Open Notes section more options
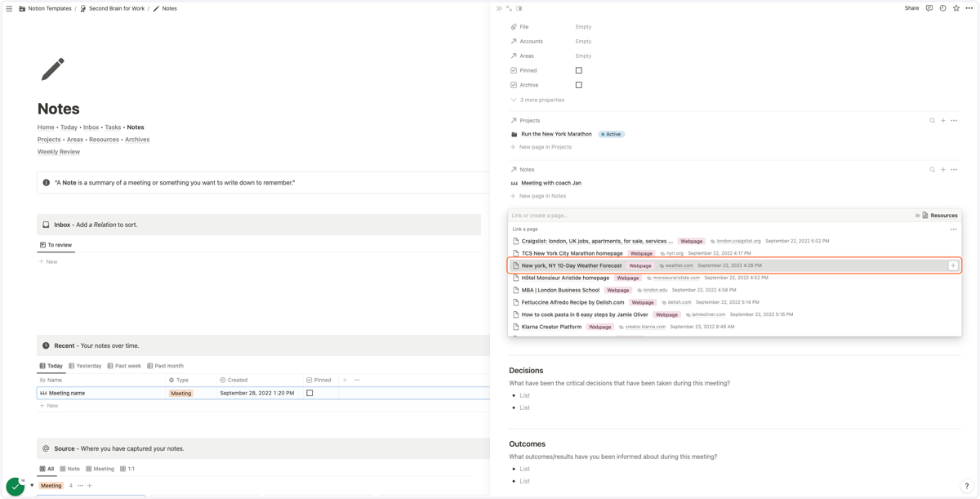980x499 pixels. click(954, 170)
